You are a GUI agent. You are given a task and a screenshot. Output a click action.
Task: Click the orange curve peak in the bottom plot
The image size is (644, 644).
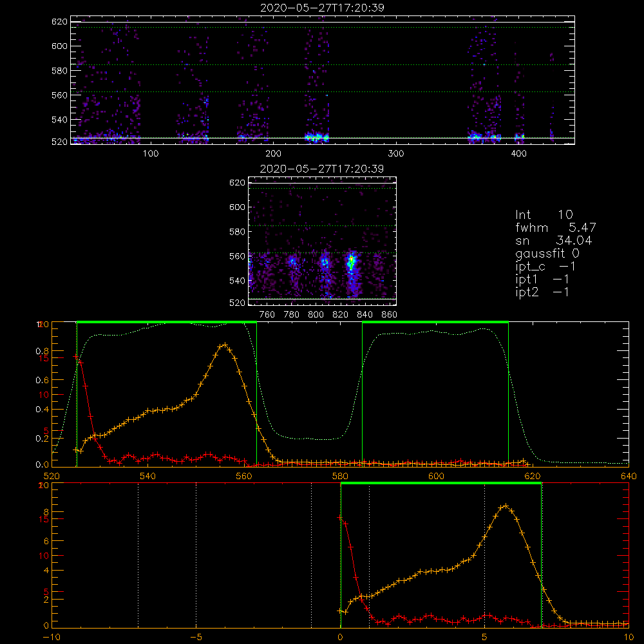click(x=506, y=506)
